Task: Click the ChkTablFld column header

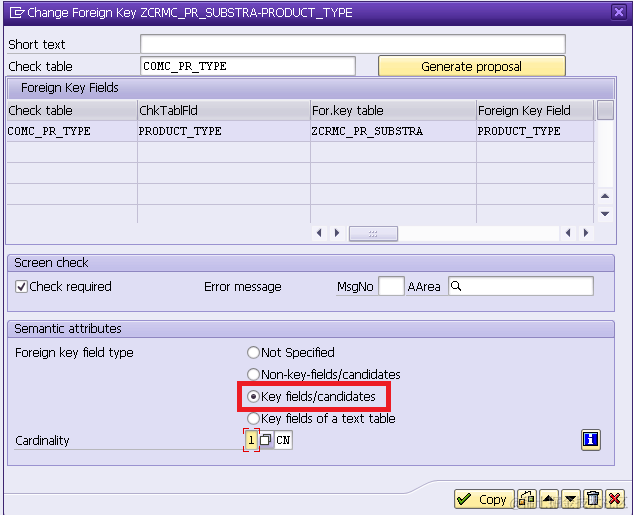Action: pos(224,110)
